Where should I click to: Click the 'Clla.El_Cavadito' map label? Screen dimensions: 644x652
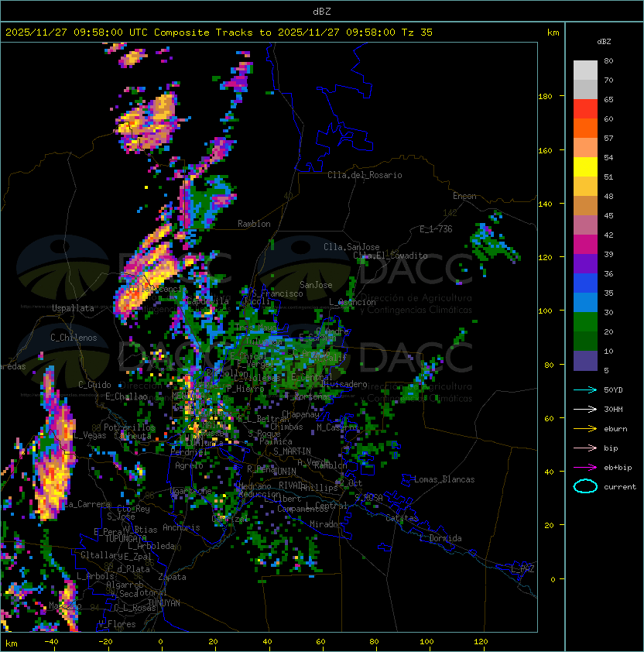(390, 256)
